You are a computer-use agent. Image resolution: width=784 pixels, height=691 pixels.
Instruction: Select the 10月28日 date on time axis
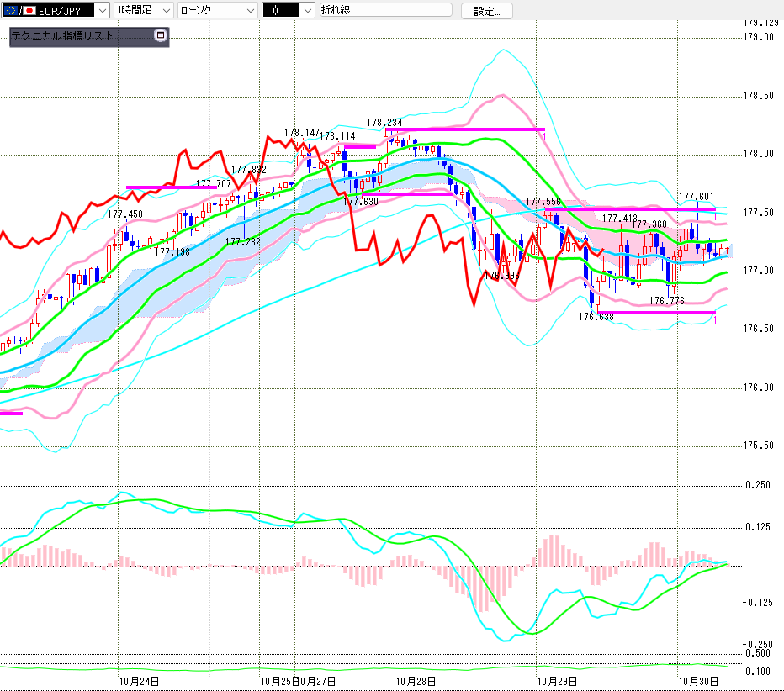(416, 681)
